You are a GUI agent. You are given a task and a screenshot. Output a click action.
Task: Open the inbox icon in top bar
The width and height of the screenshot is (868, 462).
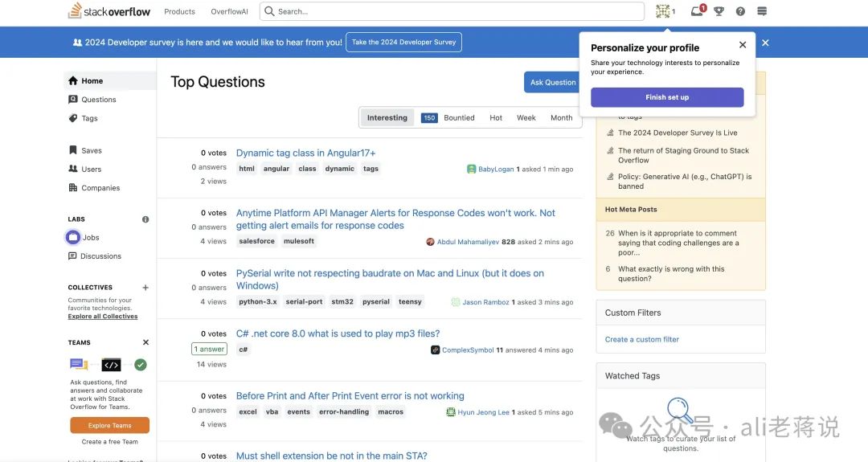pos(697,11)
